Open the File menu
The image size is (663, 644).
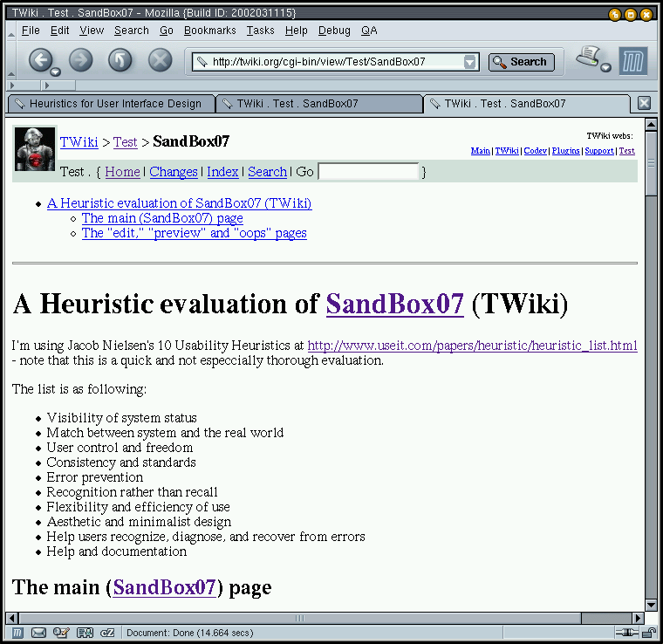[x=31, y=31]
